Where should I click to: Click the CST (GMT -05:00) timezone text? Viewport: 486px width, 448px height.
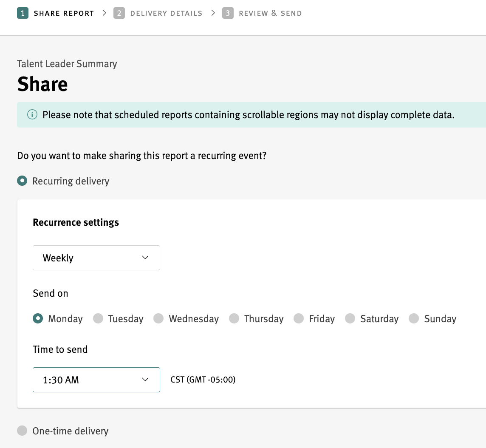click(x=203, y=380)
